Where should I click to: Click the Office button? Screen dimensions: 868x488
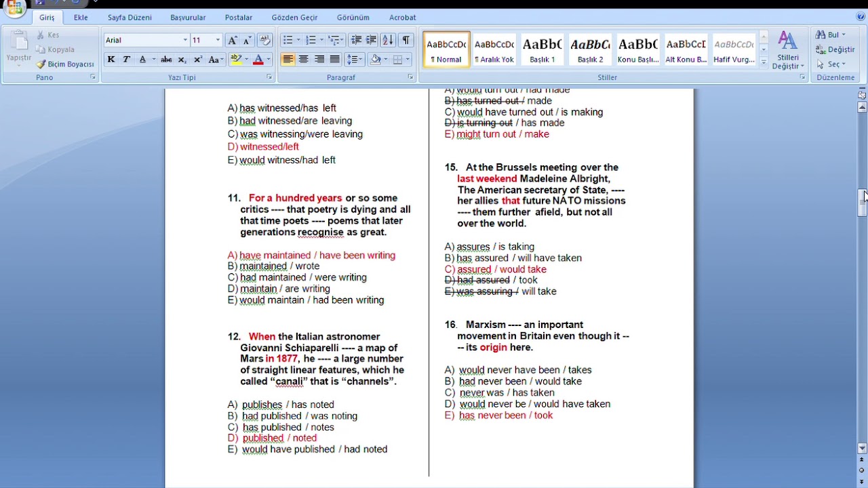(x=14, y=7)
